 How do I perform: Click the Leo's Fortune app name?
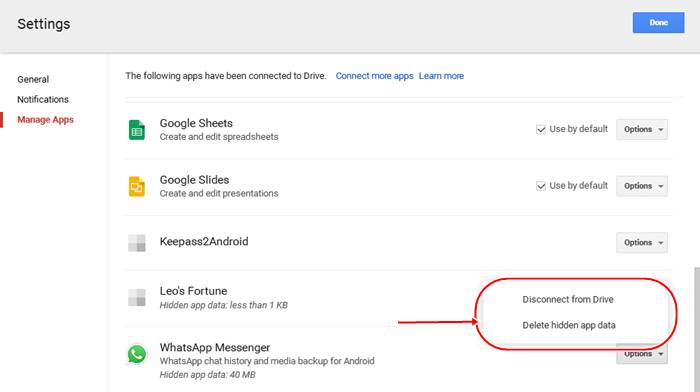(x=193, y=291)
